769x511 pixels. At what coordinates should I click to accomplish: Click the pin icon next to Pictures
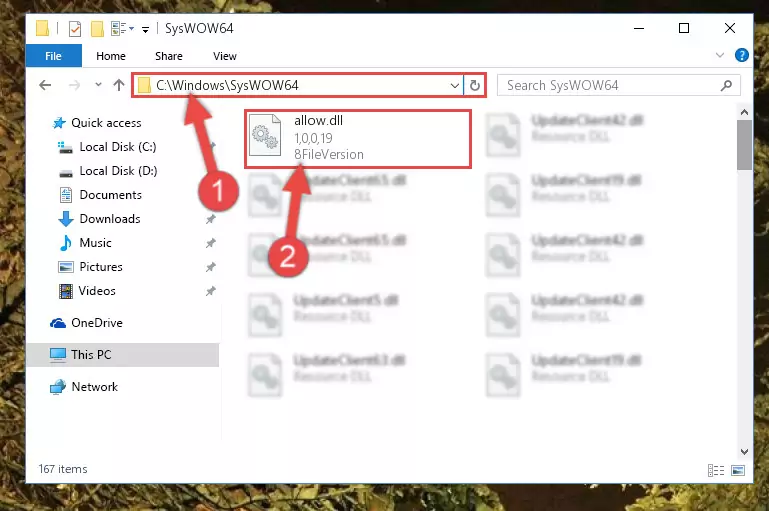click(210, 267)
